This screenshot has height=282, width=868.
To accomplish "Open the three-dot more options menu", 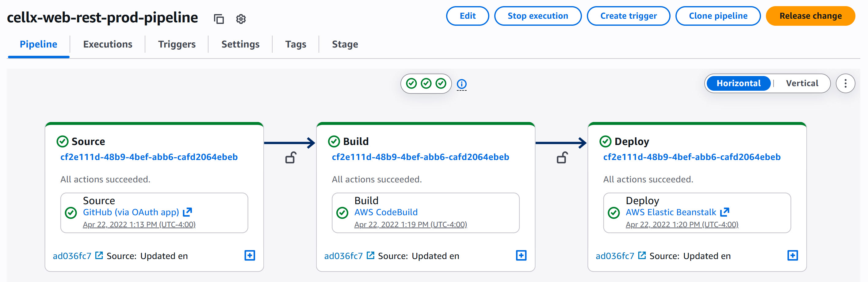I will [845, 84].
